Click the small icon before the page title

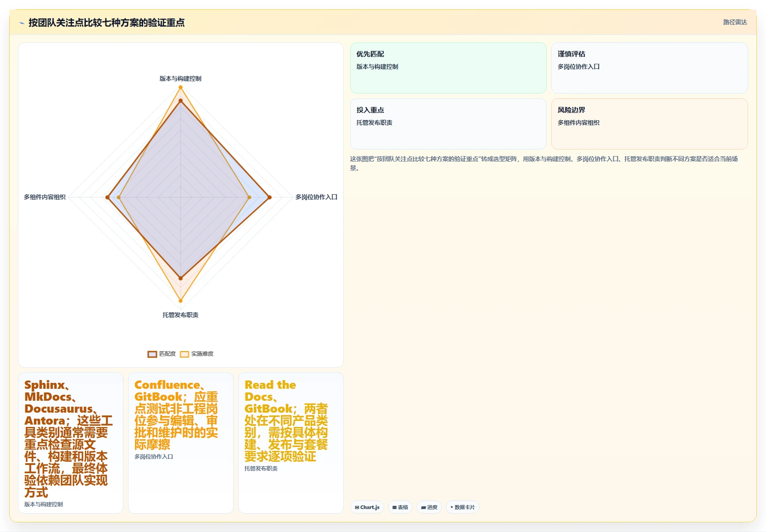pos(22,23)
